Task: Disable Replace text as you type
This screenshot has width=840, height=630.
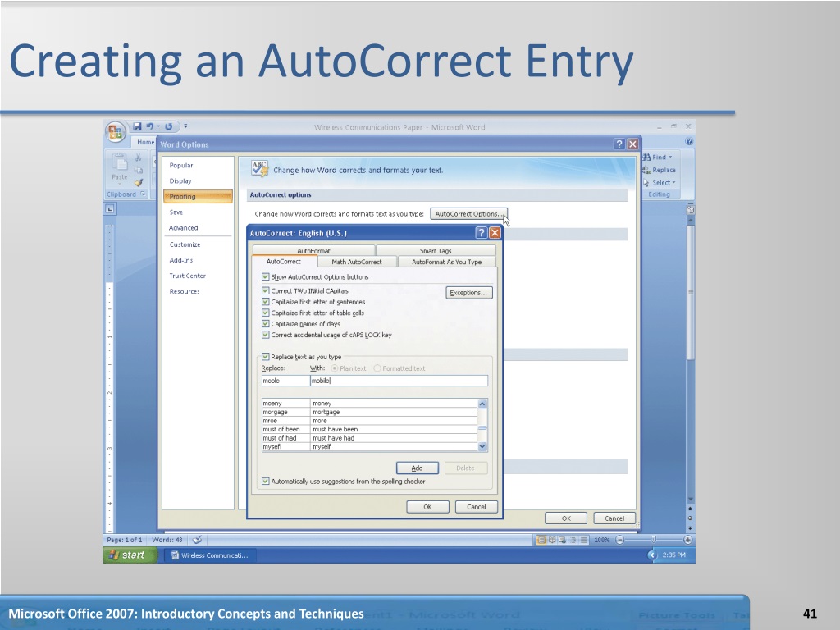Action: point(265,357)
